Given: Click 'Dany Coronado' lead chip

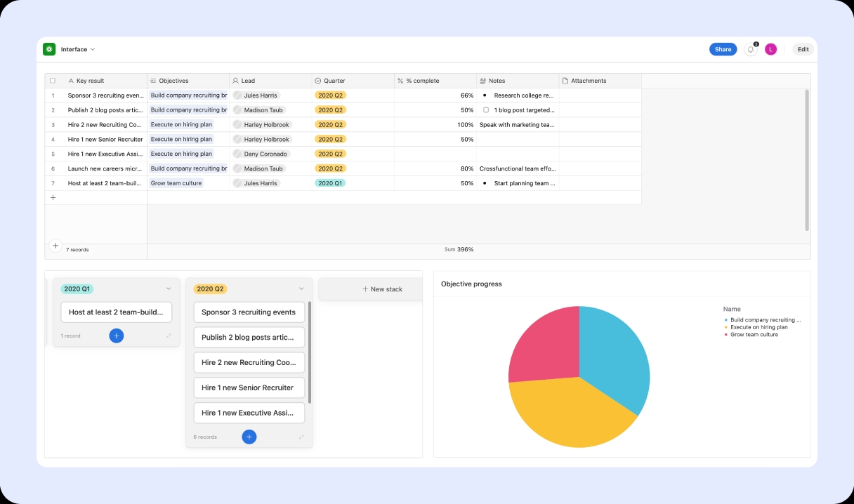Looking at the screenshot, I should coord(262,154).
